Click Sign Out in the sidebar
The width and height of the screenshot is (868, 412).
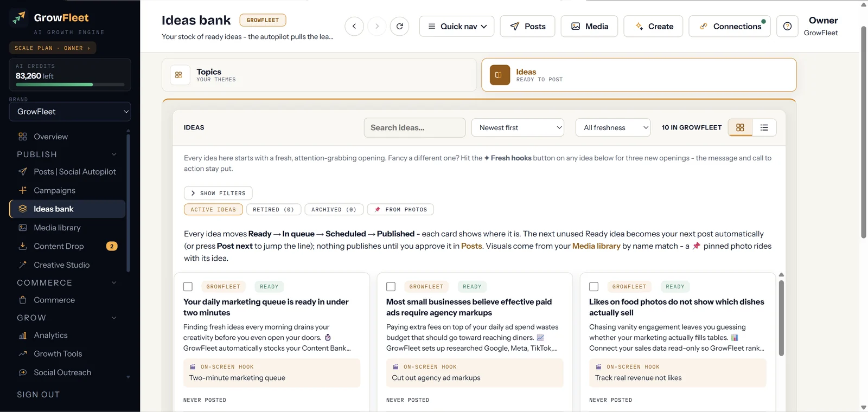coord(39,395)
